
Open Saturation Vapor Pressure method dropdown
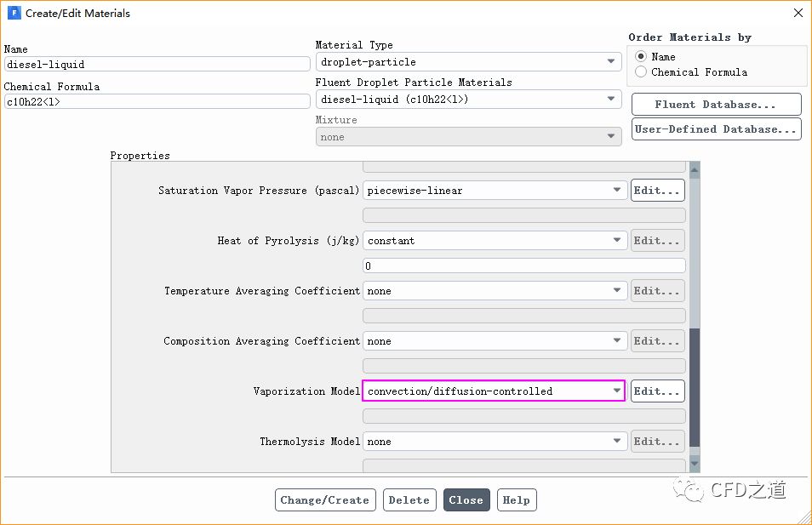[495, 191]
